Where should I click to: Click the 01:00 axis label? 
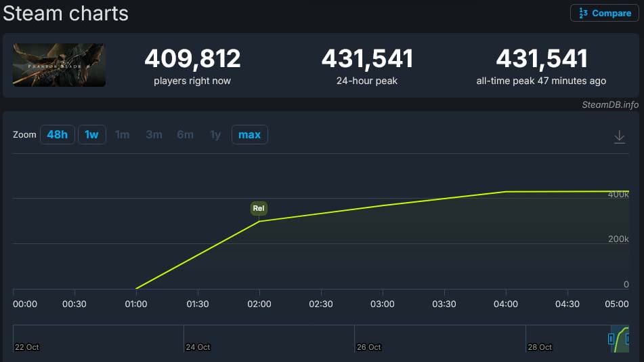tap(136, 304)
